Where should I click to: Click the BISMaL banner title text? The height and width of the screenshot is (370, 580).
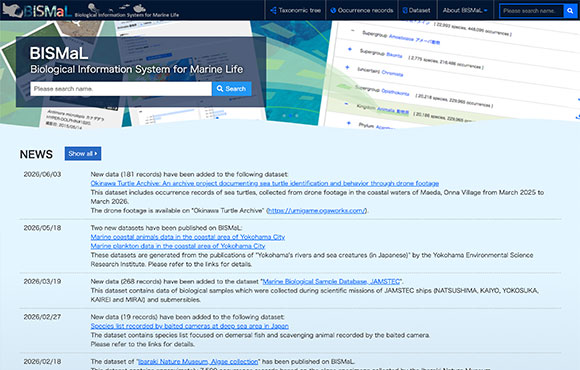coord(59,53)
